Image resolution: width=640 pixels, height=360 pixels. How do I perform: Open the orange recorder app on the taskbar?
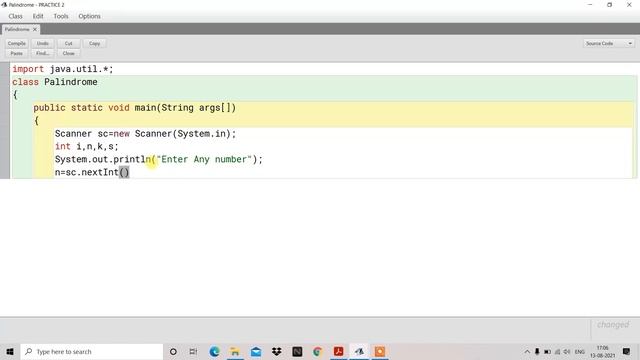[380, 351]
